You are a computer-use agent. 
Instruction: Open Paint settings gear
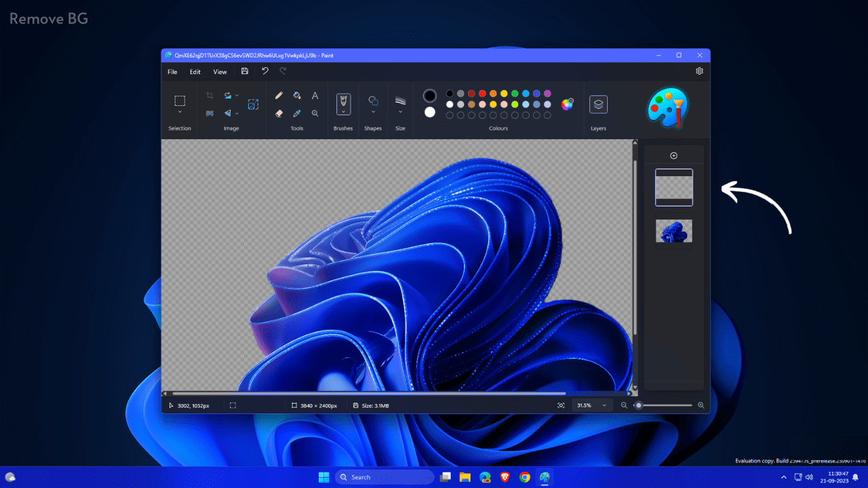(x=699, y=71)
